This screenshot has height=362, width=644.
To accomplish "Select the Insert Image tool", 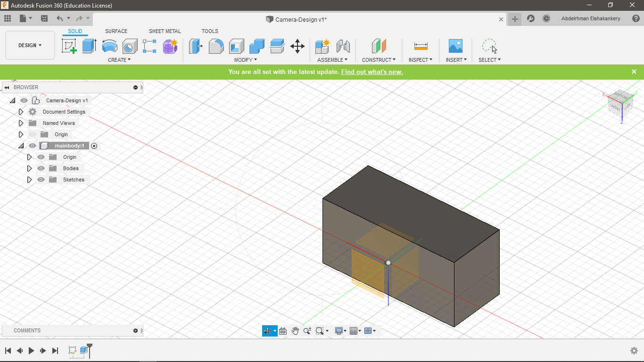I will [x=455, y=46].
